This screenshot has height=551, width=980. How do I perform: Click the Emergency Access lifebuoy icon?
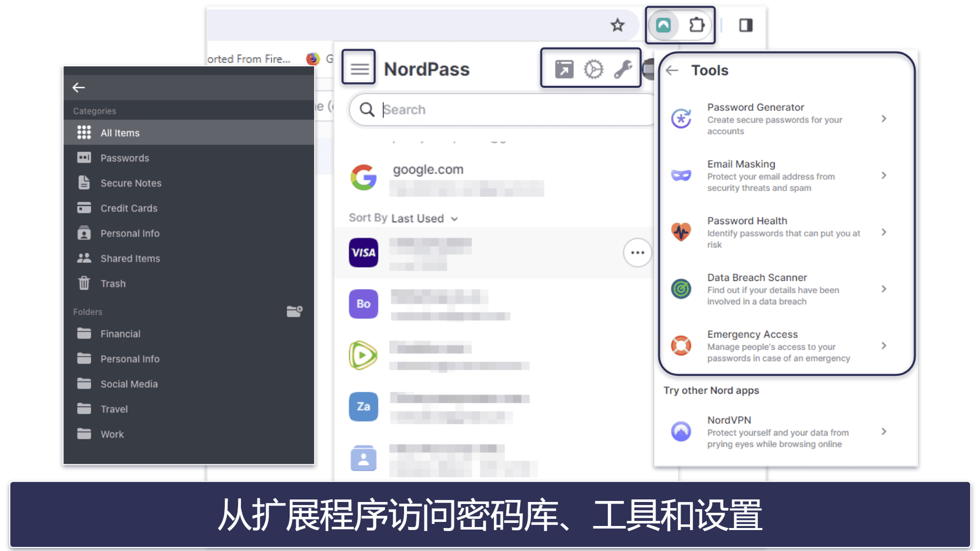pos(681,346)
